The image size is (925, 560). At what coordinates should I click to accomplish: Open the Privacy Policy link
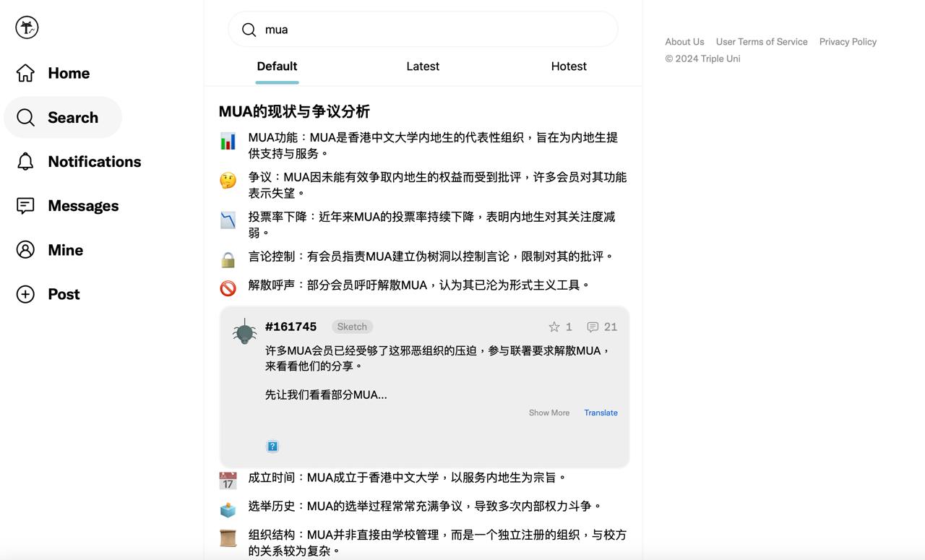pyautogui.click(x=848, y=42)
